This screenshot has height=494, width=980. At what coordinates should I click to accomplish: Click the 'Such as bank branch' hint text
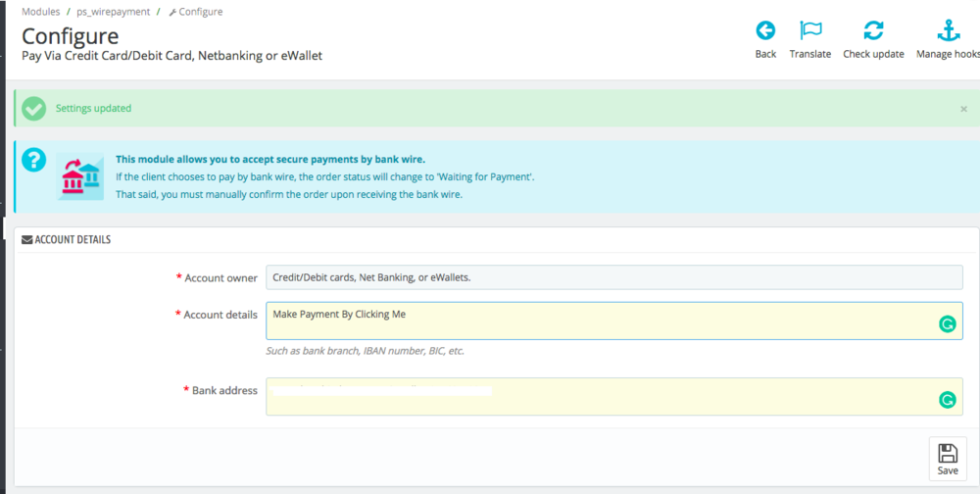tap(365, 351)
